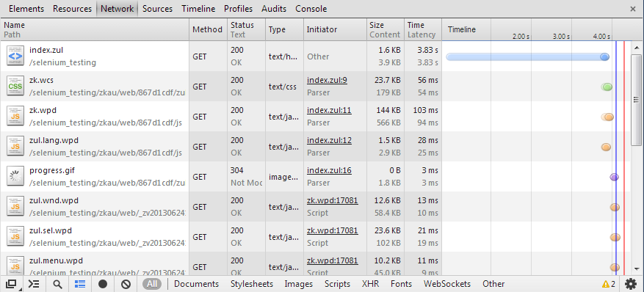The height and width of the screenshot is (292, 644).
Task: Open the Console tab
Action: click(311, 9)
